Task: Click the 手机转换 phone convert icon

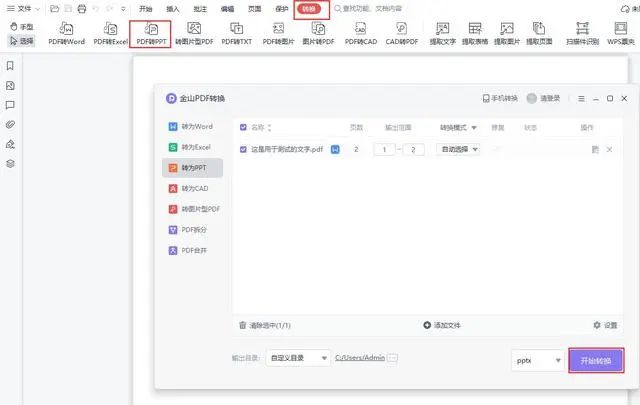Action: pyautogui.click(x=500, y=98)
